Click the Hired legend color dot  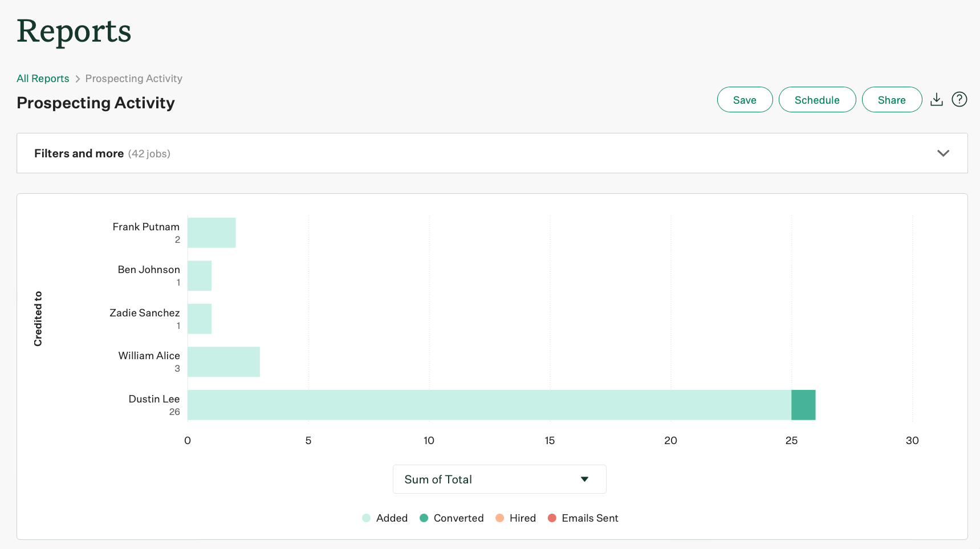pos(500,518)
